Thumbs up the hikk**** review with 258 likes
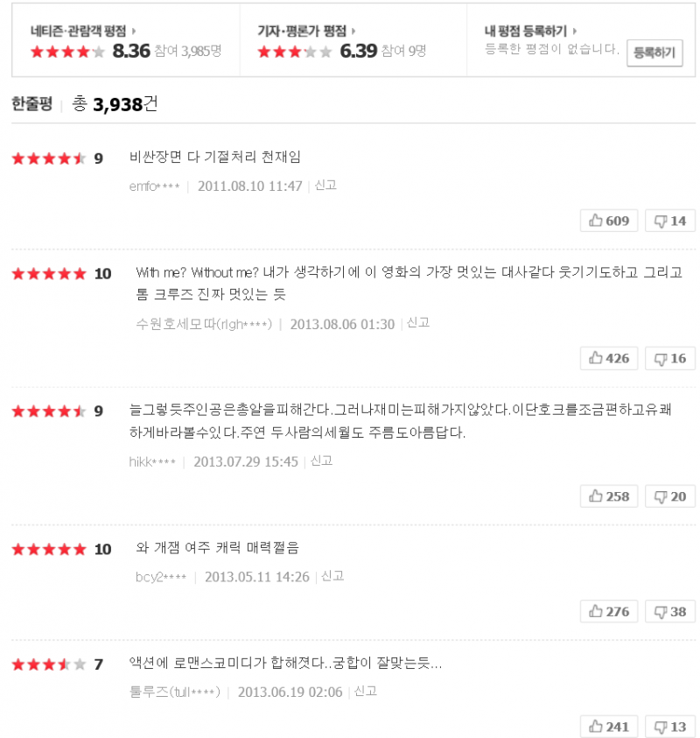The height and width of the screenshot is (738, 700). tap(609, 496)
